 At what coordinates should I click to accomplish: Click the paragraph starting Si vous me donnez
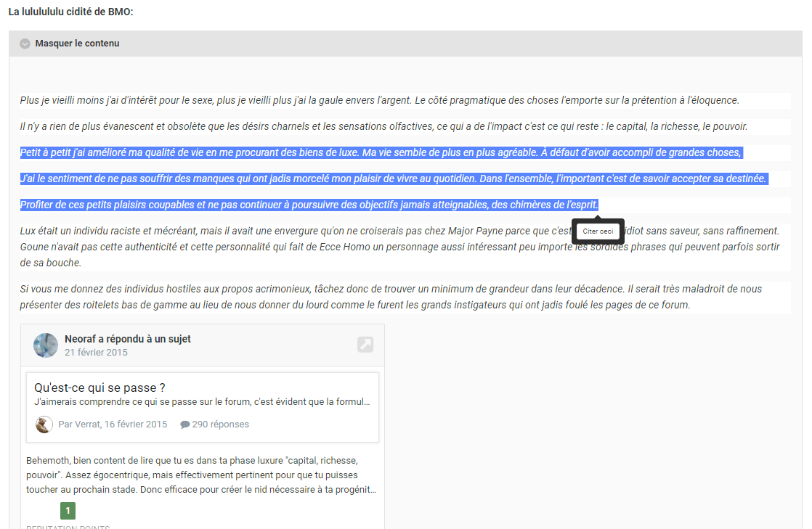[391, 297]
